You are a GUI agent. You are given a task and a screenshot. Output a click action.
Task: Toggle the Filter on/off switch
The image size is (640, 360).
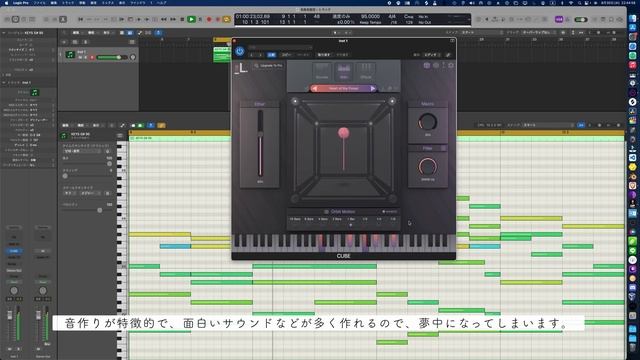[443, 148]
